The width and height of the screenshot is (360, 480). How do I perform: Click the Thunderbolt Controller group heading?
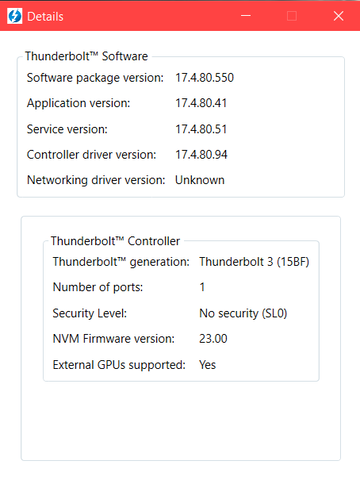coord(115,241)
